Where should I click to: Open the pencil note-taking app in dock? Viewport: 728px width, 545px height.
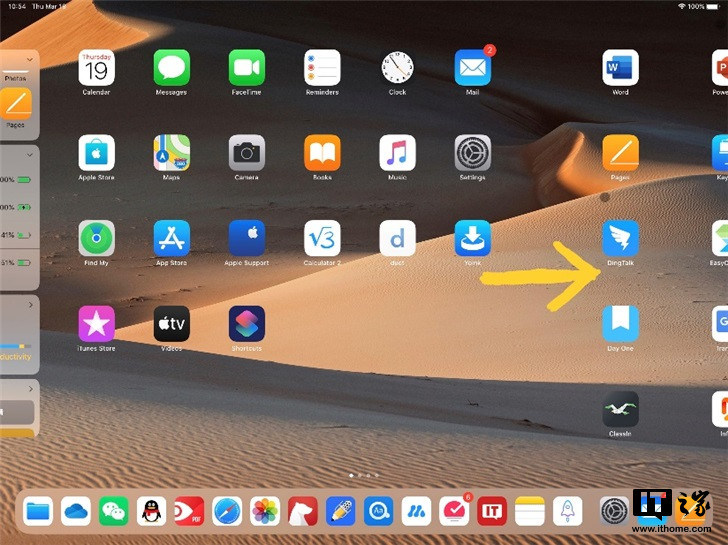(x=340, y=511)
